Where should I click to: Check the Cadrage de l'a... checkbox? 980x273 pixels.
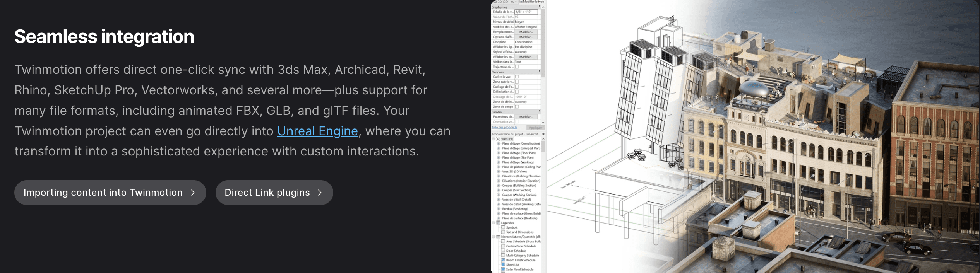517,87
